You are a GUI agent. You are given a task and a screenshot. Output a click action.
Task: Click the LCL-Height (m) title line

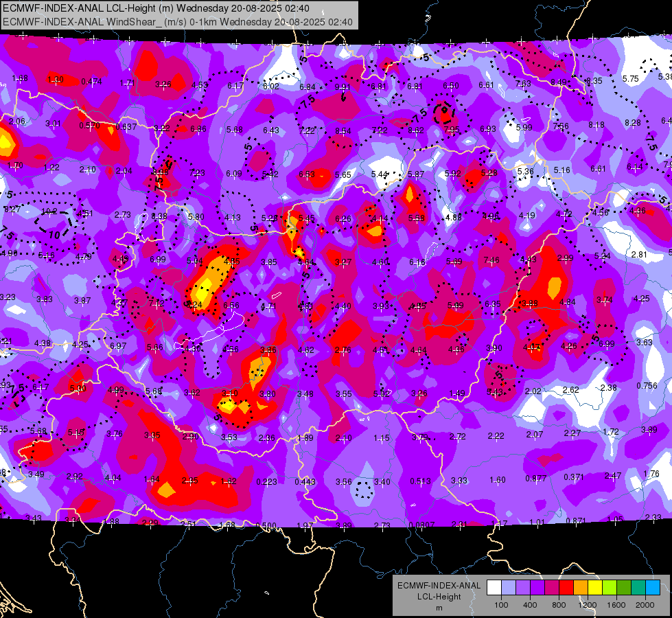pos(156,8)
